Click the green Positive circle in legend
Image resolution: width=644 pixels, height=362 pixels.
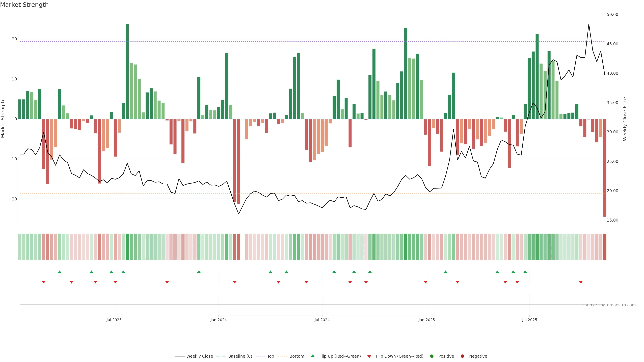pyautogui.click(x=432, y=356)
